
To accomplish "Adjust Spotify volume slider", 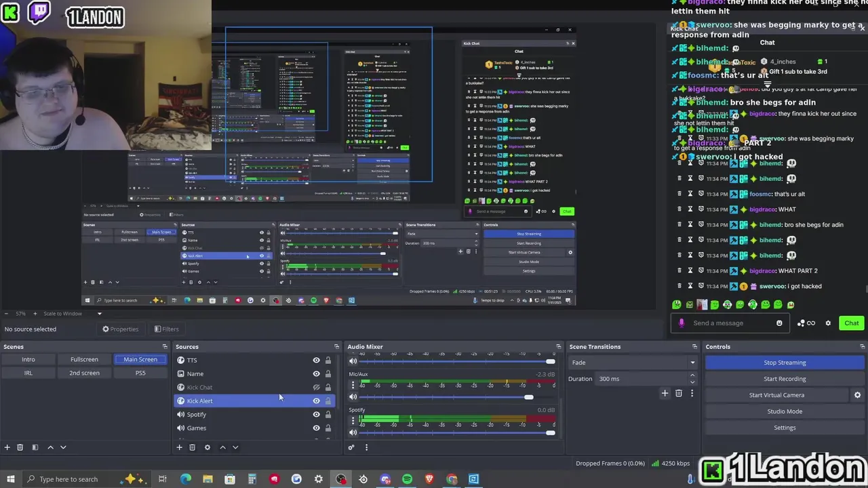I will click(550, 432).
